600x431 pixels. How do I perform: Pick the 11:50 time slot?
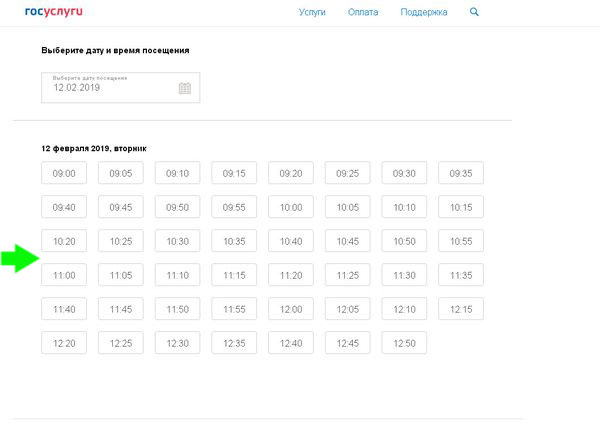click(x=177, y=309)
